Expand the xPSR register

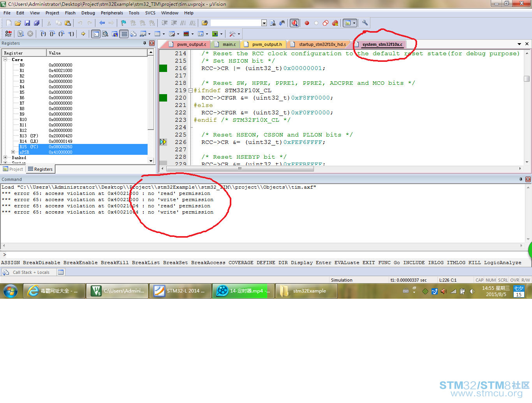point(13,152)
